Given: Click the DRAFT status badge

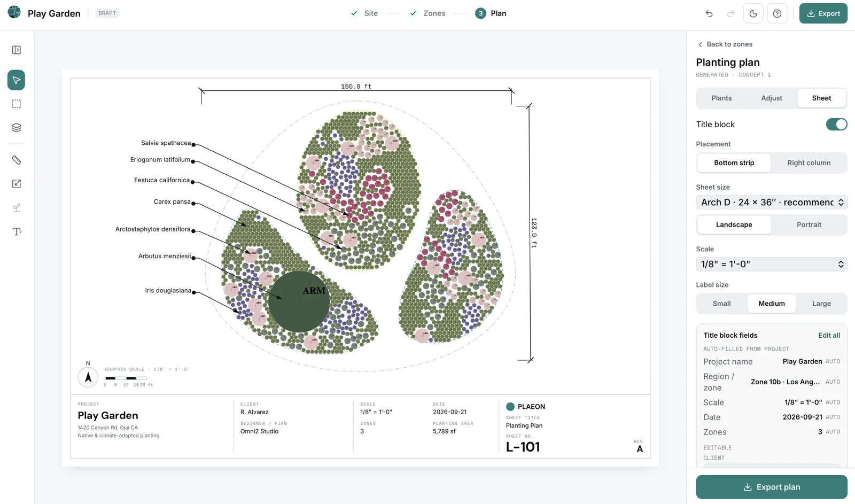Looking at the screenshot, I should 107,13.
